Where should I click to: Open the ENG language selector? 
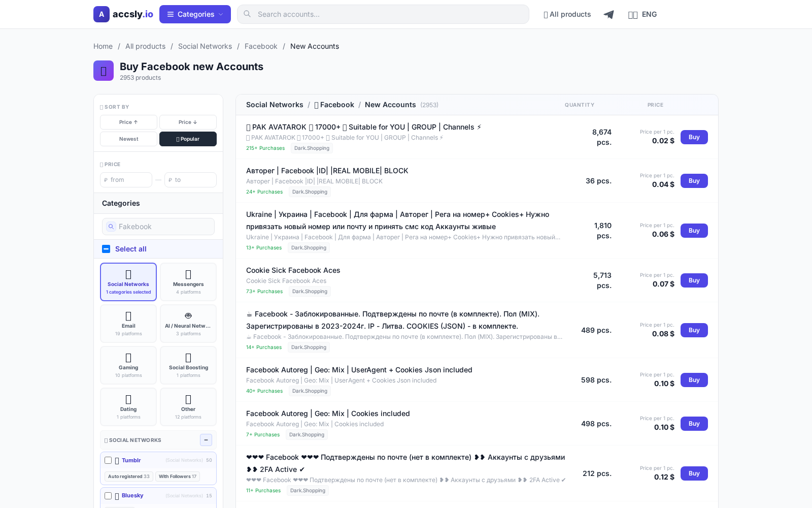(642, 14)
